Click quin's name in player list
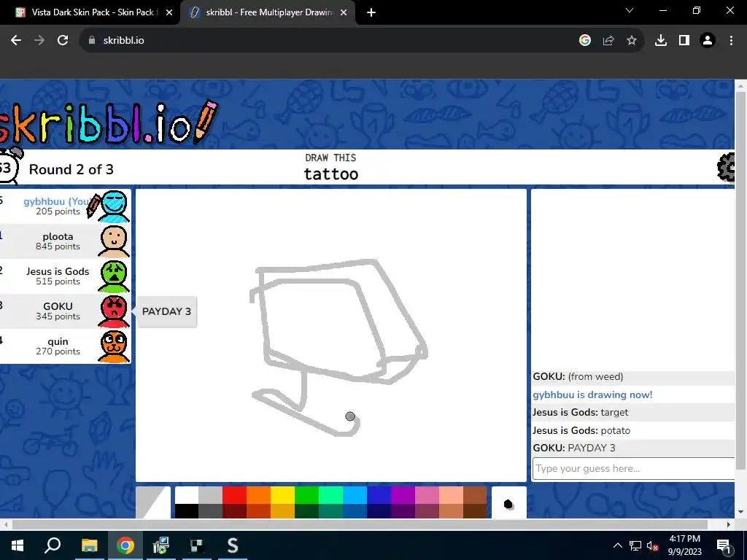747x560 pixels. pos(58,341)
